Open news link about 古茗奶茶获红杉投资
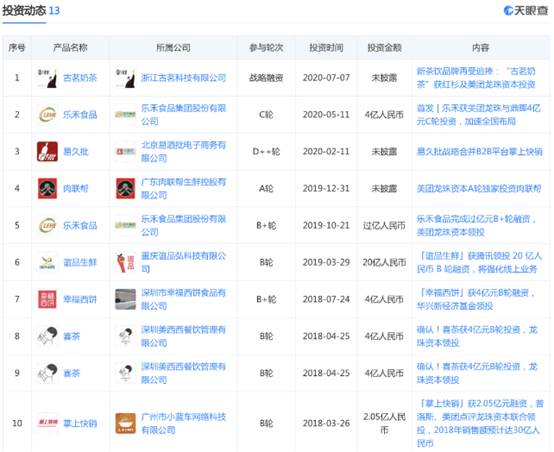The width and height of the screenshot is (554, 452). tap(476, 78)
